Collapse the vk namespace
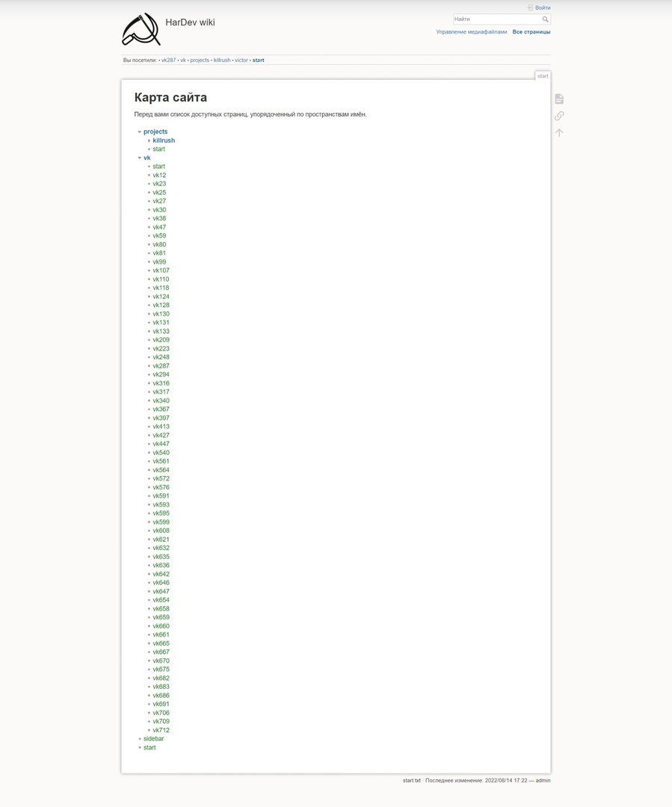Image resolution: width=672 pixels, height=807 pixels. click(x=140, y=158)
